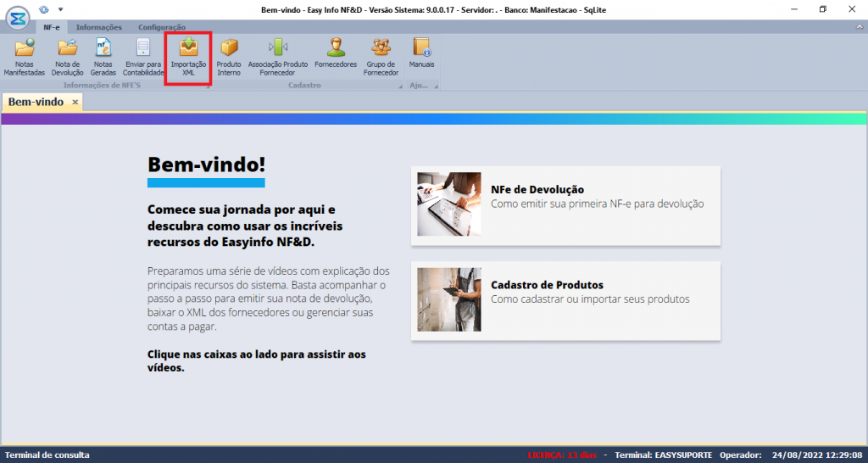Open Importação XML
The width and height of the screenshot is (868, 463).
(188, 58)
